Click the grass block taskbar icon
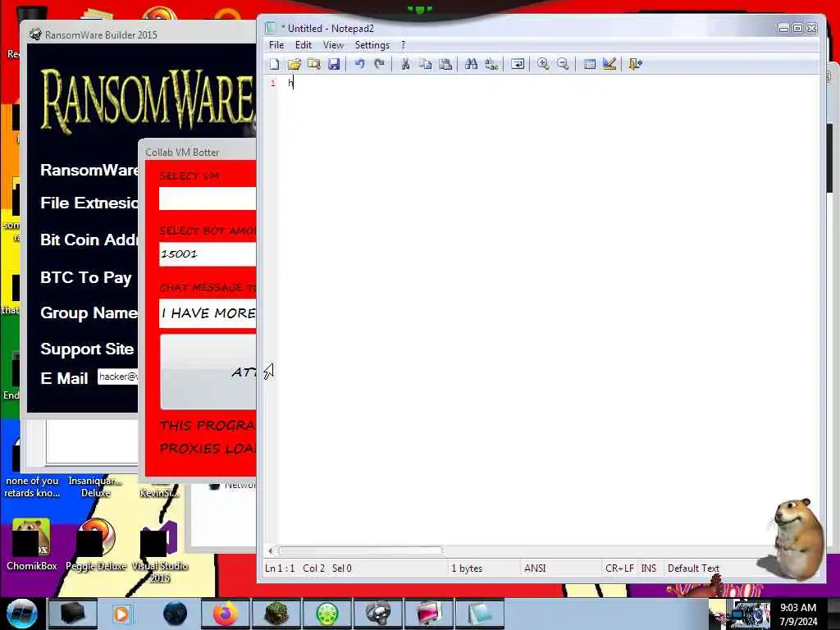 click(276, 614)
